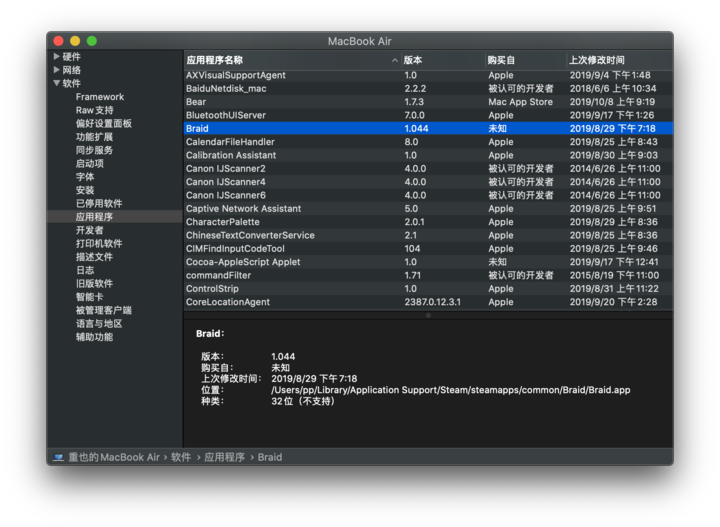Select the Canon IJScanner4 row

point(428,182)
